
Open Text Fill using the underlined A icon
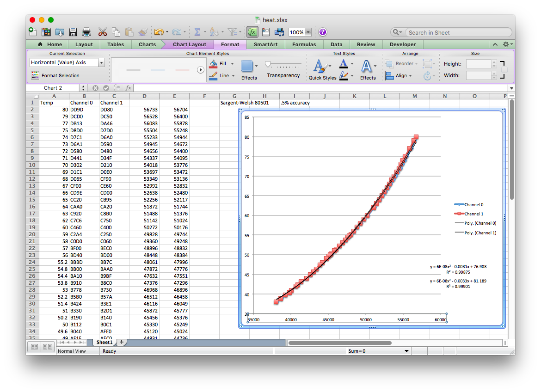pyautogui.click(x=343, y=63)
